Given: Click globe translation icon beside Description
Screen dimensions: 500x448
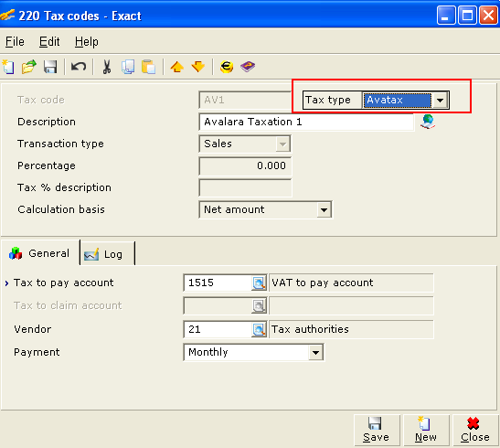Looking at the screenshot, I should (x=428, y=122).
